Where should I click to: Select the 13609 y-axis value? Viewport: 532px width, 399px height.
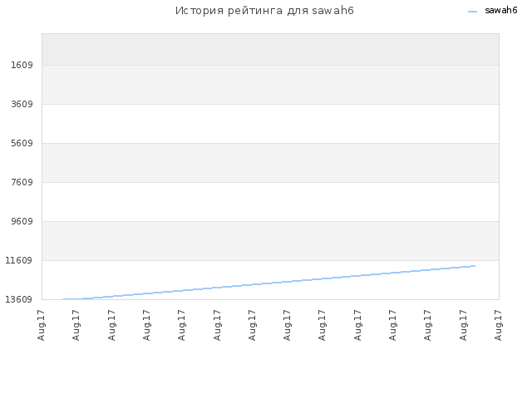[x=18, y=299]
